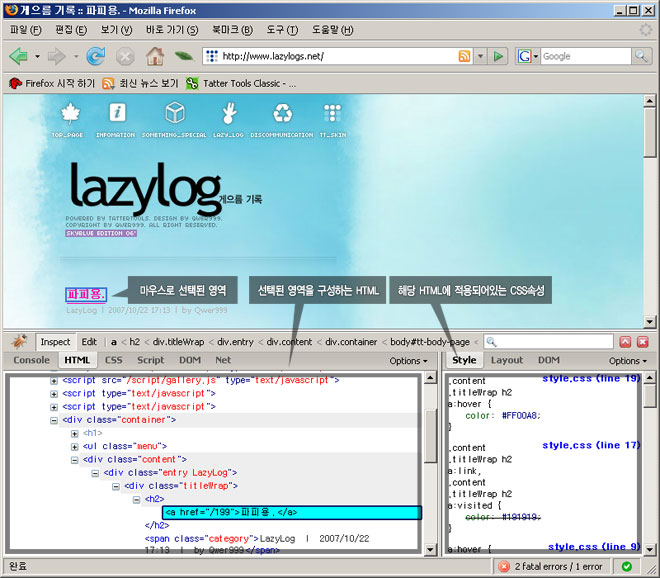
Task: Click the red error icon in status bar
Action: [x=504, y=567]
